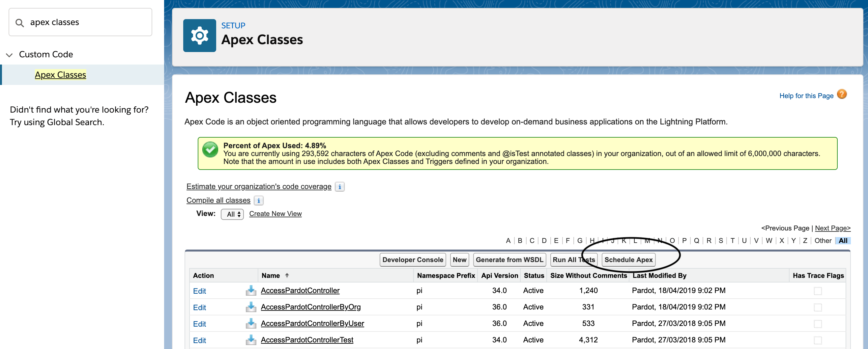The width and height of the screenshot is (868, 349).
Task: Sort by Status column header
Action: click(x=534, y=276)
